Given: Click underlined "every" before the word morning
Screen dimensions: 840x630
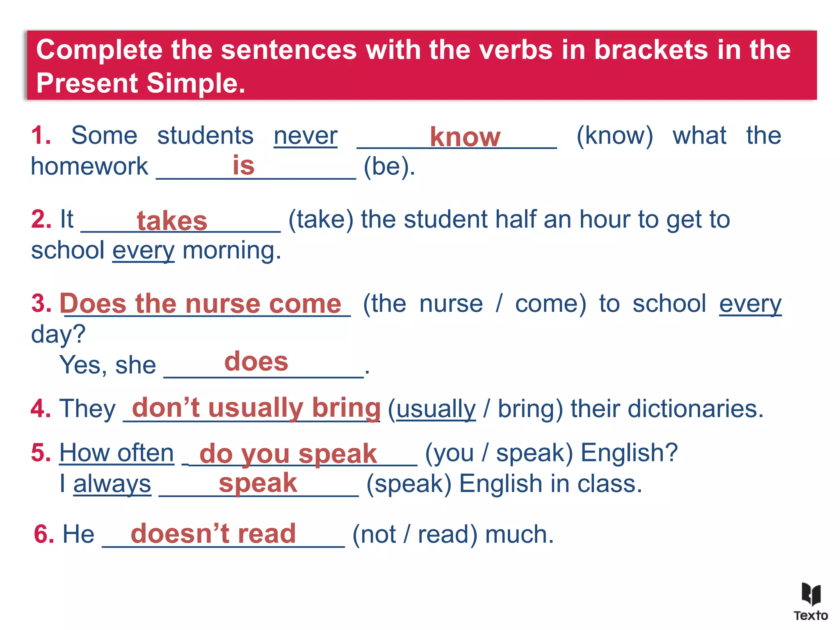Looking at the screenshot, I should click(x=144, y=250).
